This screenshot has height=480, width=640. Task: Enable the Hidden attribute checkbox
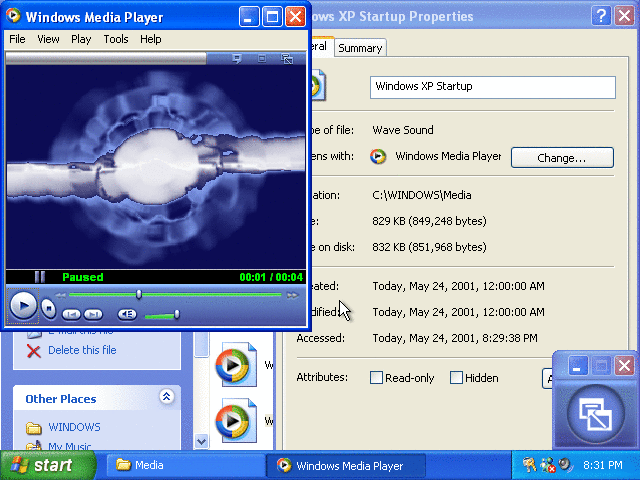(x=456, y=378)
